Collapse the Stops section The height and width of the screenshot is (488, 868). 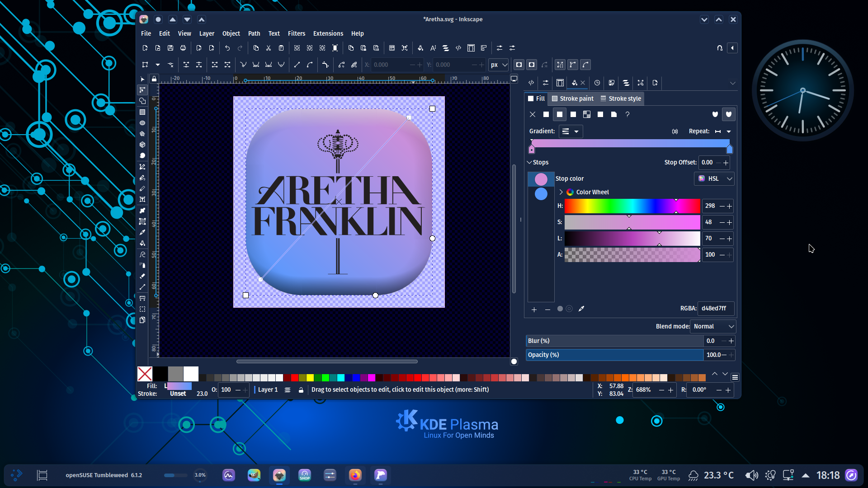click(x=529, y=162)
